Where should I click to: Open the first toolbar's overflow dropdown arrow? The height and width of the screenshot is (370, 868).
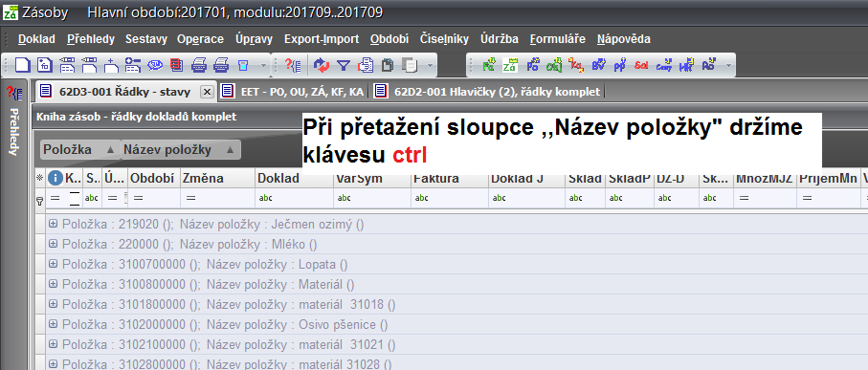click(263, 66)
